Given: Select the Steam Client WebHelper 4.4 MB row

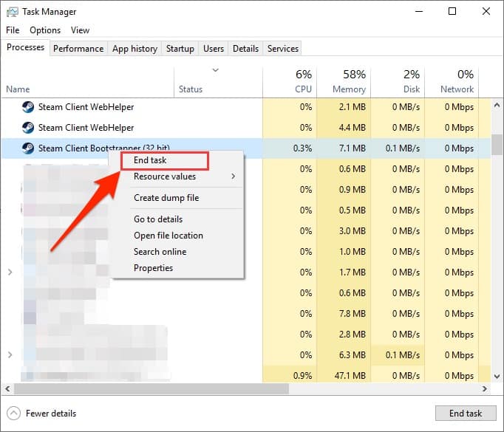Looking at the screenshot, I should click(x=245, y=128).
